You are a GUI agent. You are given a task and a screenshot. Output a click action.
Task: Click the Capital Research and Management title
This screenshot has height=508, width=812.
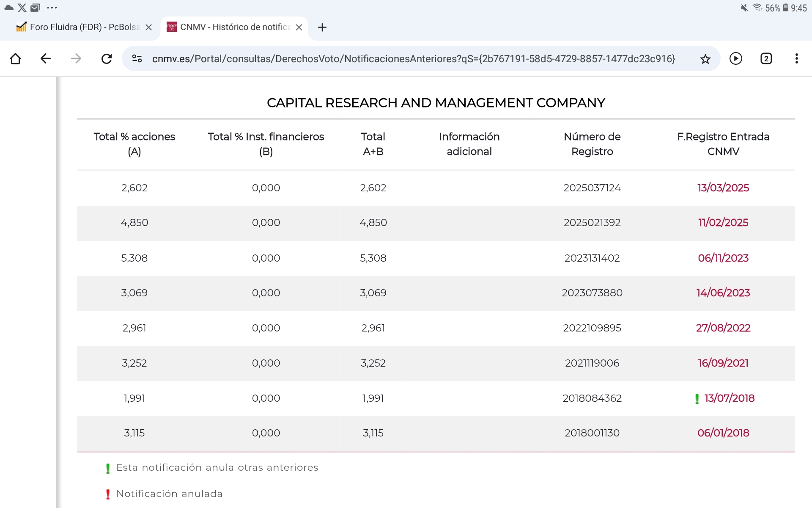tap(436, 102)
